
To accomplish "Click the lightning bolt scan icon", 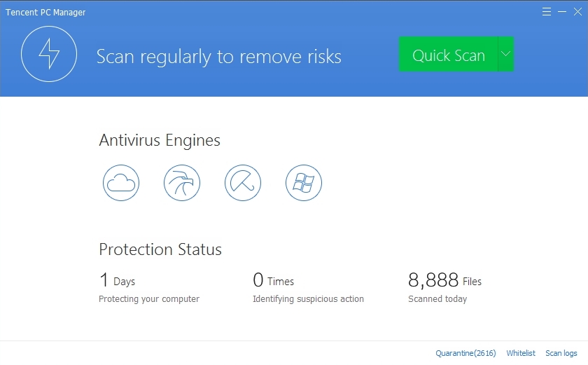I will (49, 54).
